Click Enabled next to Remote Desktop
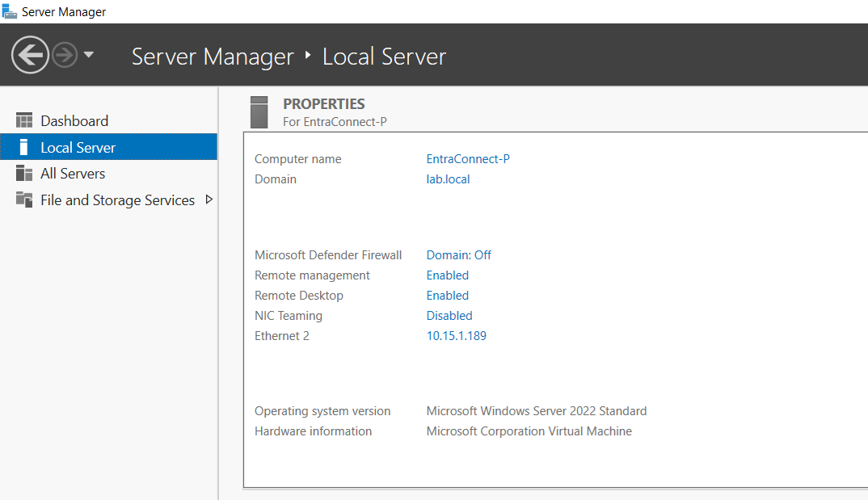The width and height of the screenshot is (868, 500). pyautogui.click(x=447, y=296)
